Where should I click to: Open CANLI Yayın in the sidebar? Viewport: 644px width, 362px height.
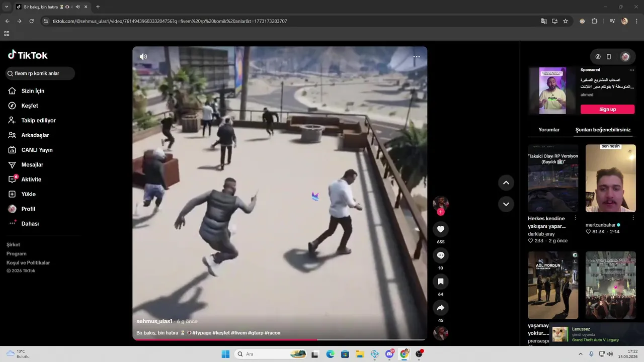tap(37, 150)
